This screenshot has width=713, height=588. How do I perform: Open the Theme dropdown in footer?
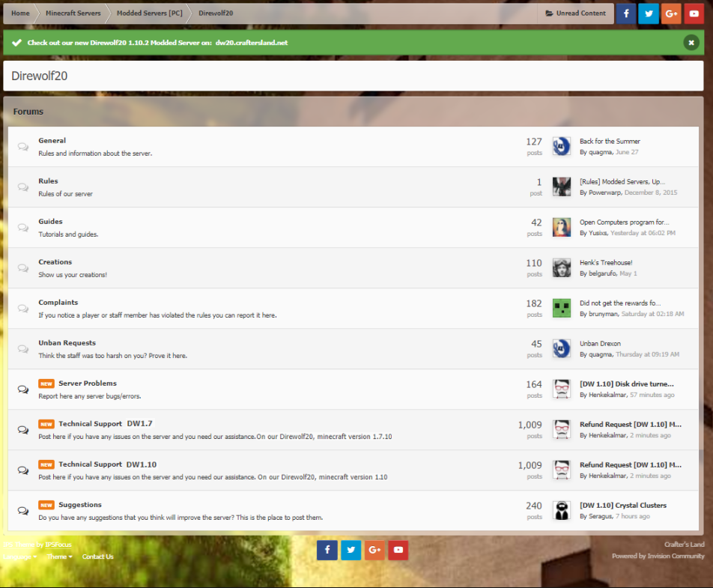pos(60,557)
